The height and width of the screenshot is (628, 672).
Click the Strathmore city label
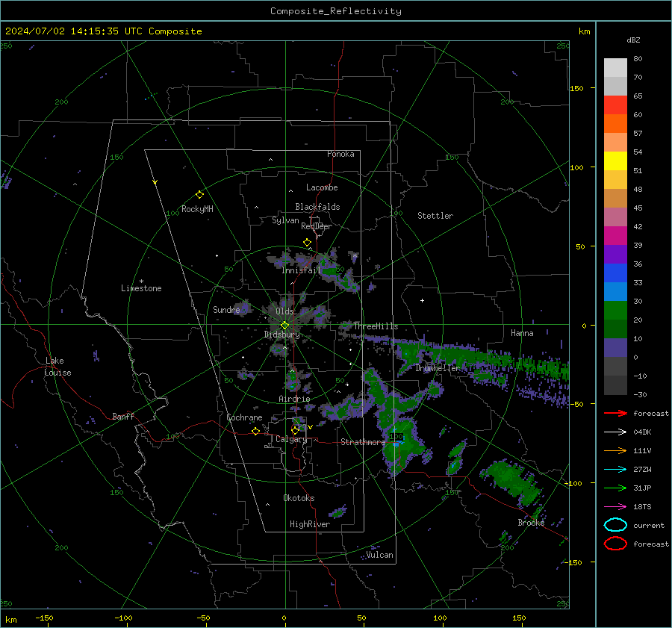pyautogui.click(x=363, y=442)
